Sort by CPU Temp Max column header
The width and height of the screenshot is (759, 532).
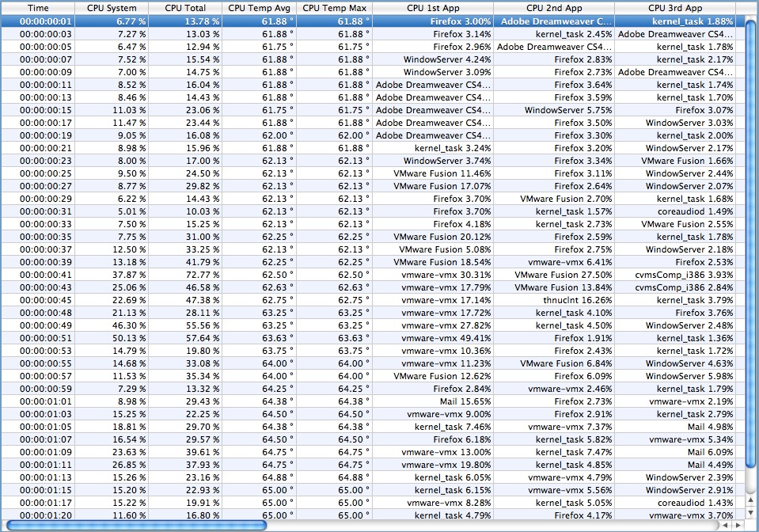click(334, 8)
